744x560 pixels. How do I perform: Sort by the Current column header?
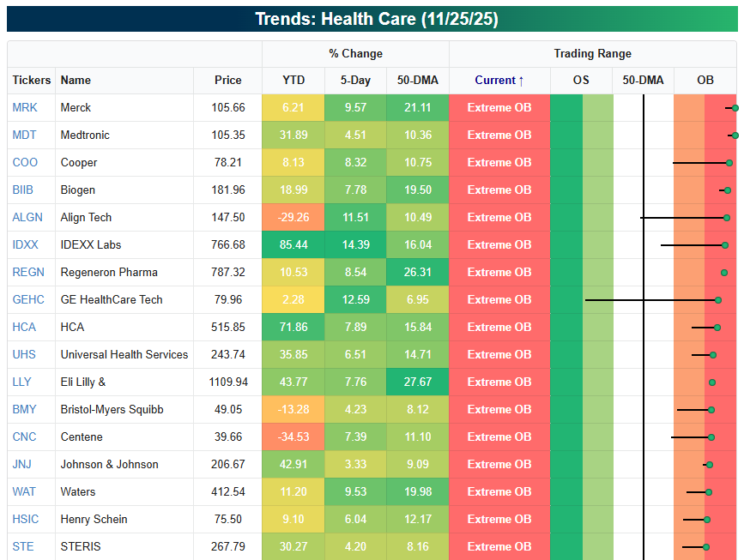(x=499, y=80)
